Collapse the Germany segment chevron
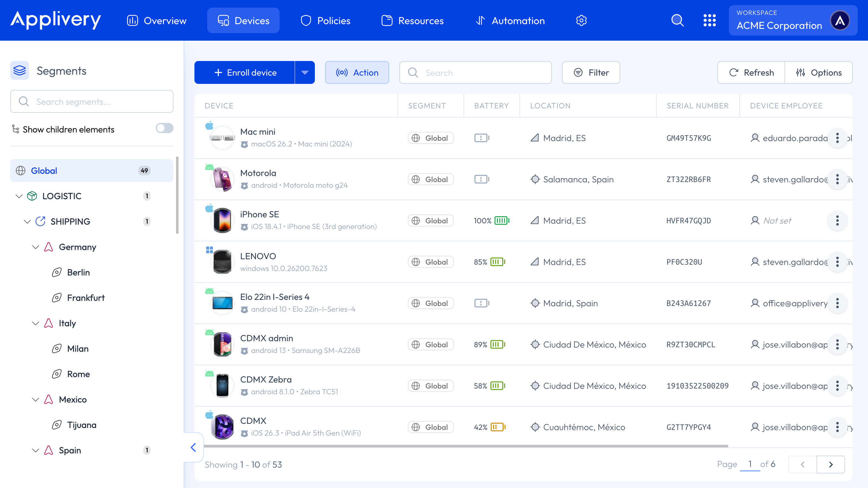The width and height of the screenshot is (868, 488). click(x=36, y=247)
